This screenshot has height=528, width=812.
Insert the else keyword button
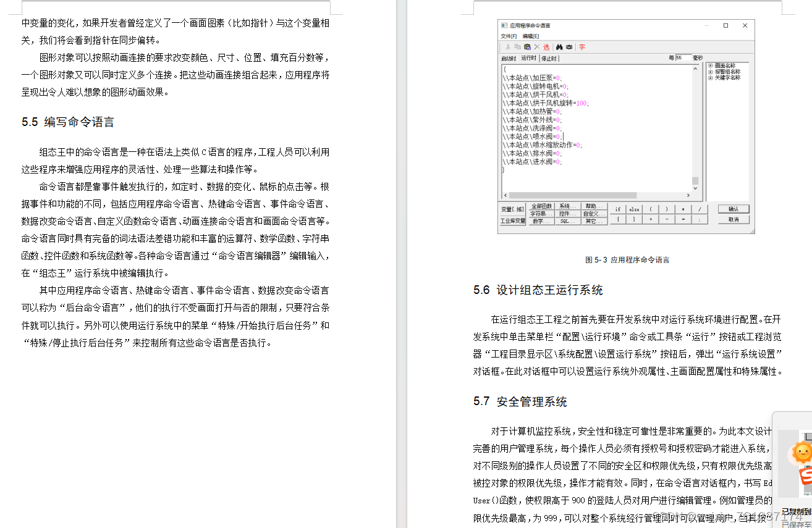click(634, 209)
